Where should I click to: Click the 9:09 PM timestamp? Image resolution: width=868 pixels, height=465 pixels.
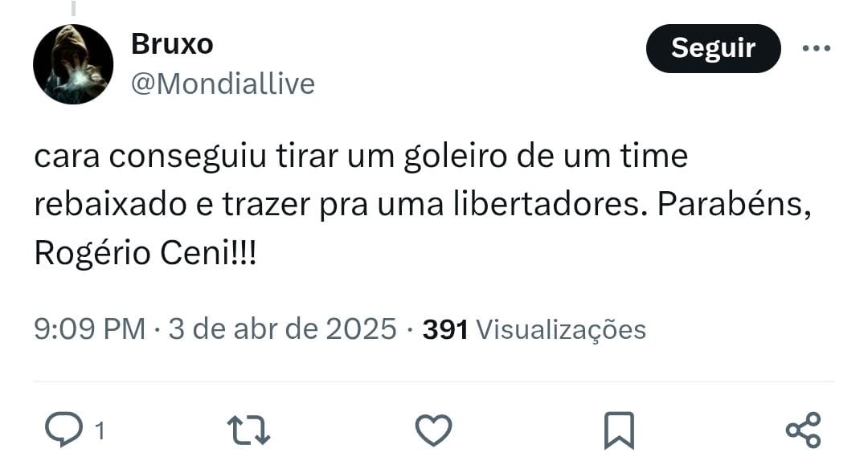pyautogui.click(x=90, y=329)
